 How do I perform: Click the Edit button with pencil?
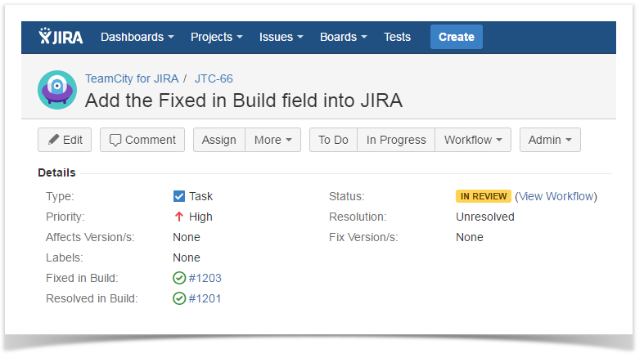(65, 140)
